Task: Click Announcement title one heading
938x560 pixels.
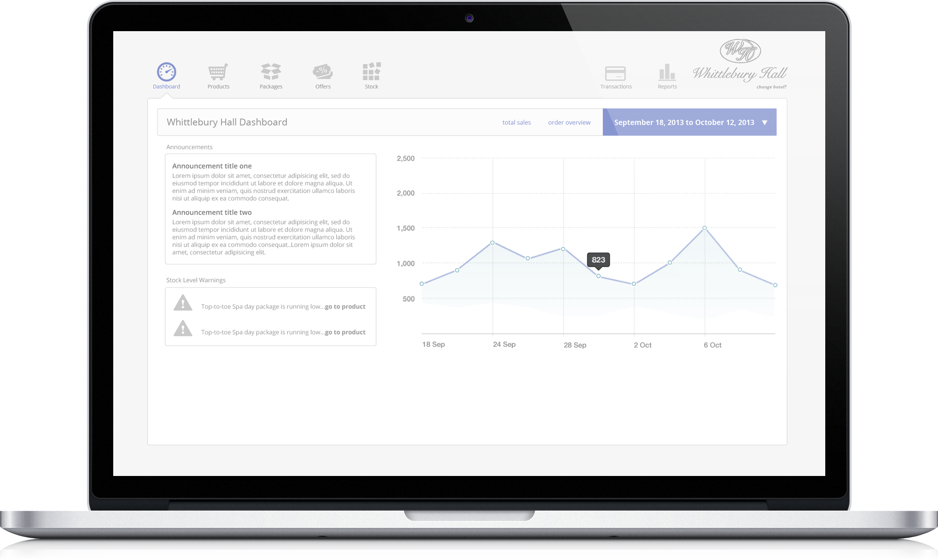Action: pyautogui.click(x=212, y=166)
